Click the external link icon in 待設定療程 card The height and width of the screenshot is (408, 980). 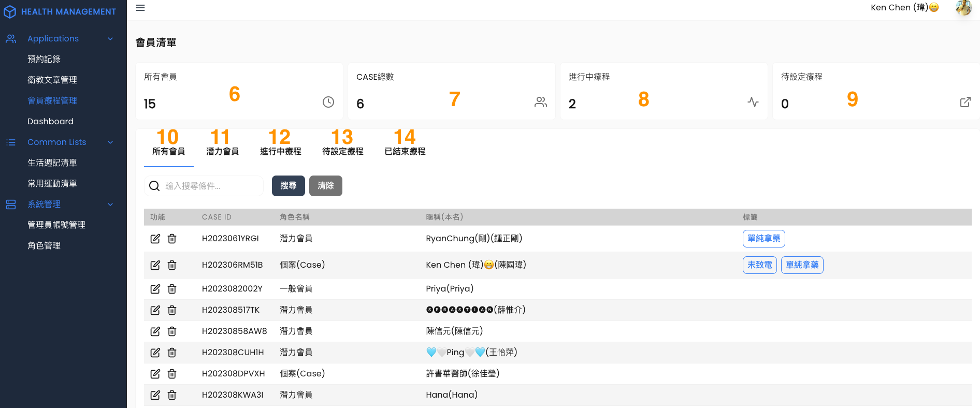tap(965, 102)
